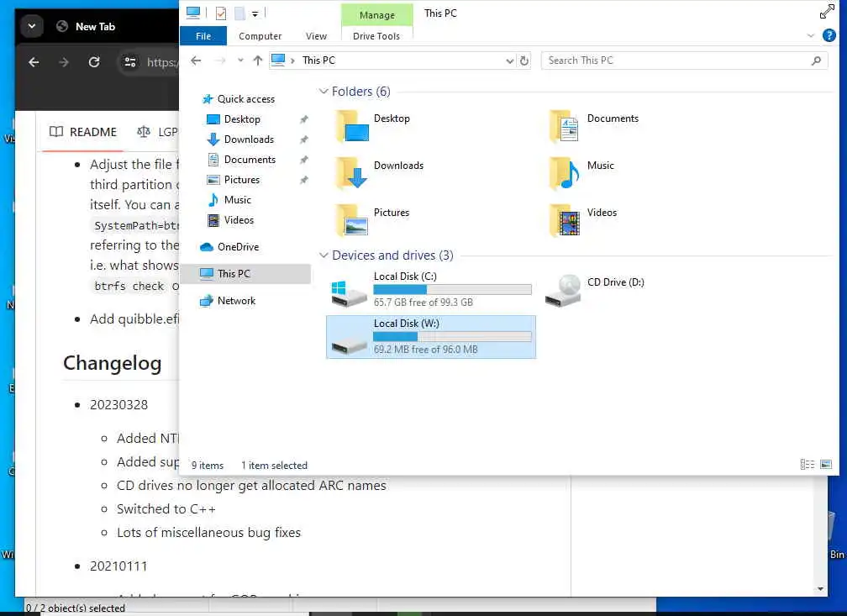Click the Changelog heading in browser

click(113, 363)
